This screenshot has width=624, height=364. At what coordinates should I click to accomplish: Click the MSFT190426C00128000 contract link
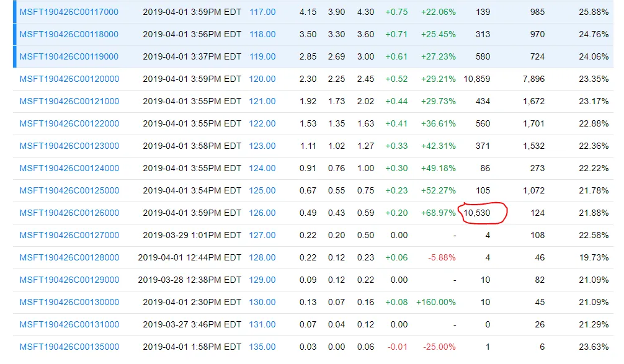click(69, 257)
